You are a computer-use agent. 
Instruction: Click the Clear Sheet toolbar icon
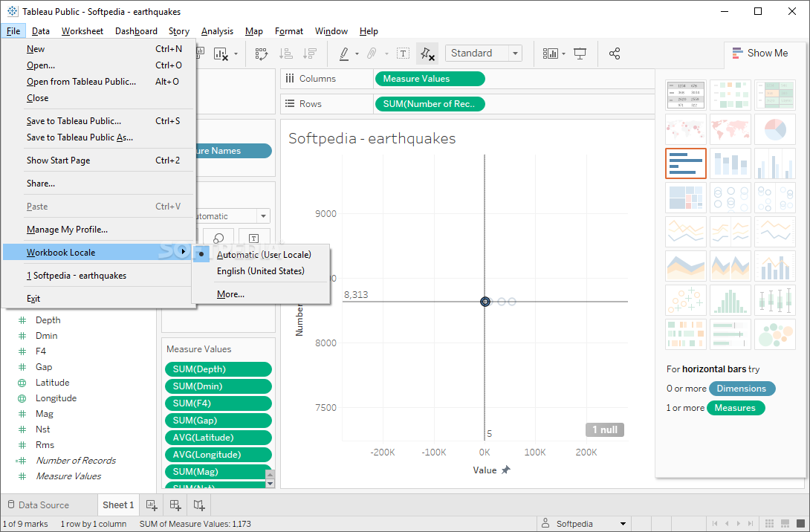pos(221,53)
